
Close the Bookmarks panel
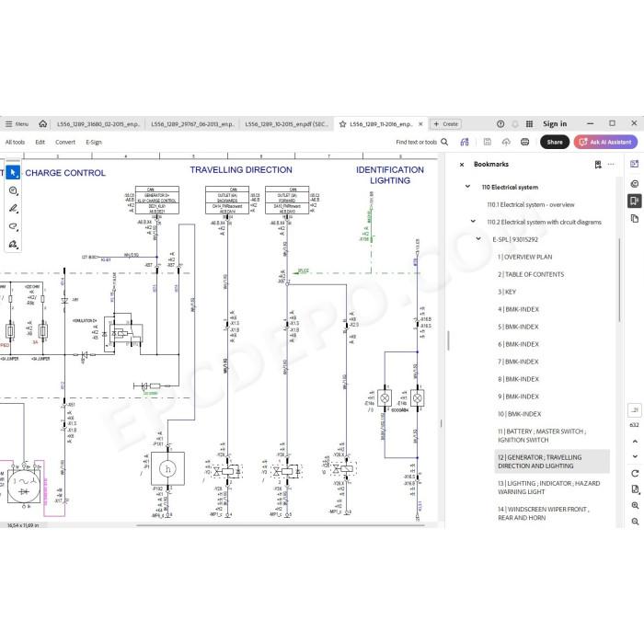tap(462, 165)
